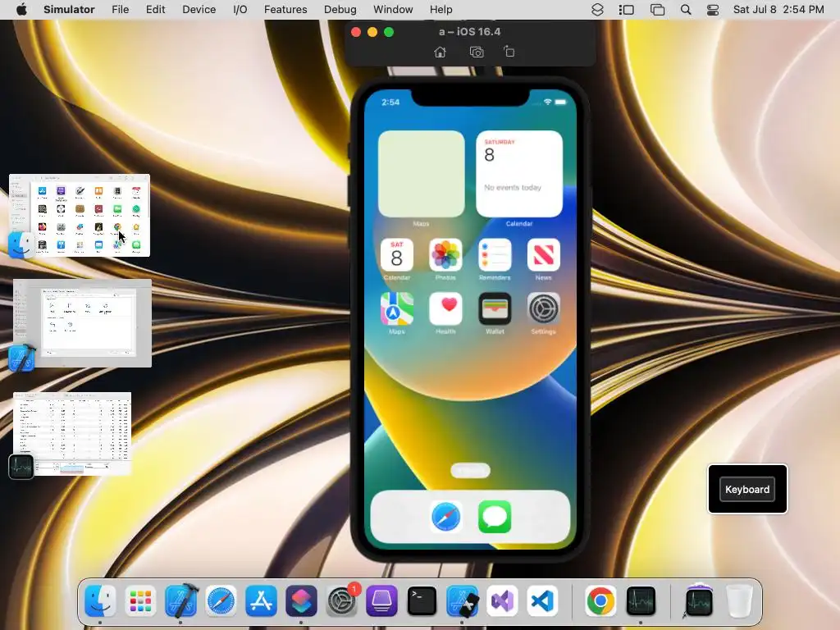This screenshot has width=840, height=630.
Task: Open the Help menu
Action: point(441,10)
